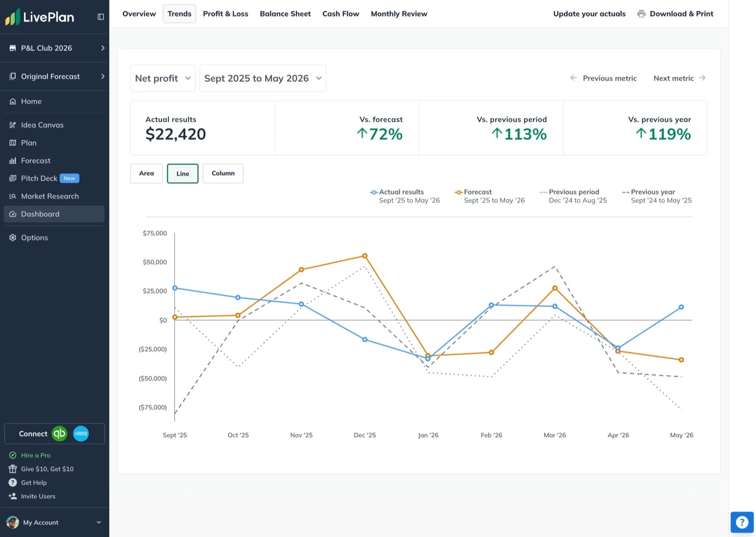Viewport: 756px width, 537px height.
Task: Open the Overview tab
Action: click(139, 14)
